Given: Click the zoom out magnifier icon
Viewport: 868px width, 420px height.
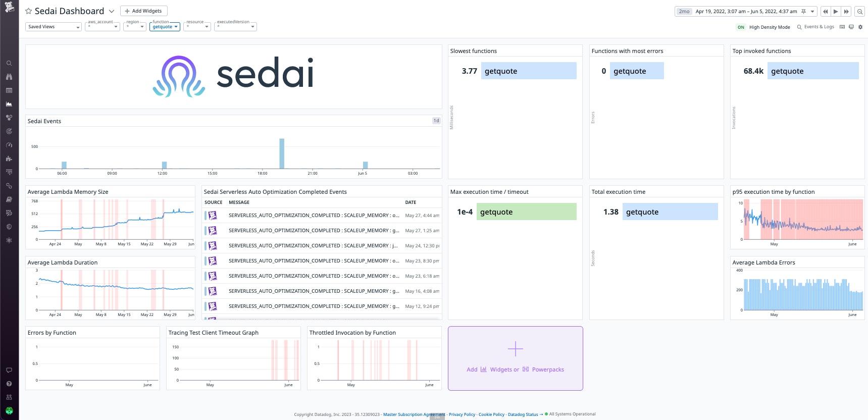Looking at the screenshot, I should 859,12.
